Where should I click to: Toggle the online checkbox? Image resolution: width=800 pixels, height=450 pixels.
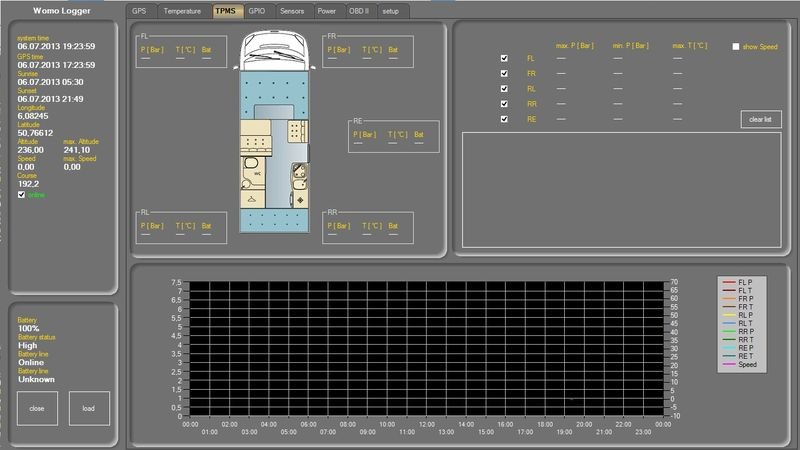click(x=22, y=195)
